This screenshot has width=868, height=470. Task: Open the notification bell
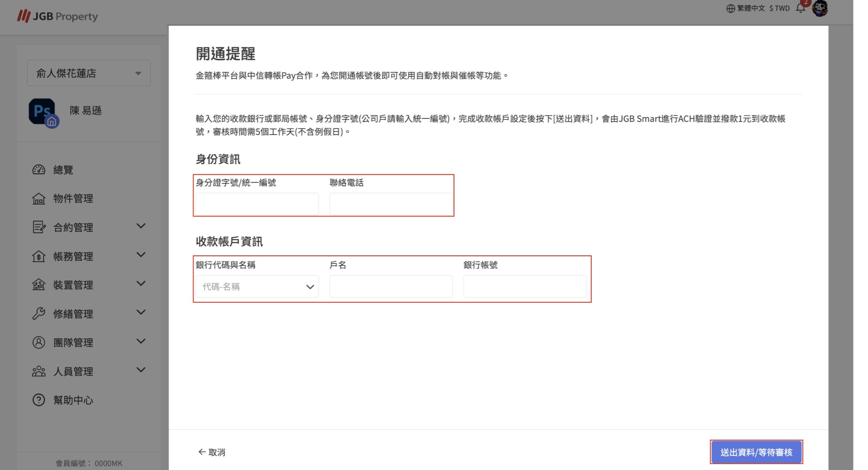[800, 8]
